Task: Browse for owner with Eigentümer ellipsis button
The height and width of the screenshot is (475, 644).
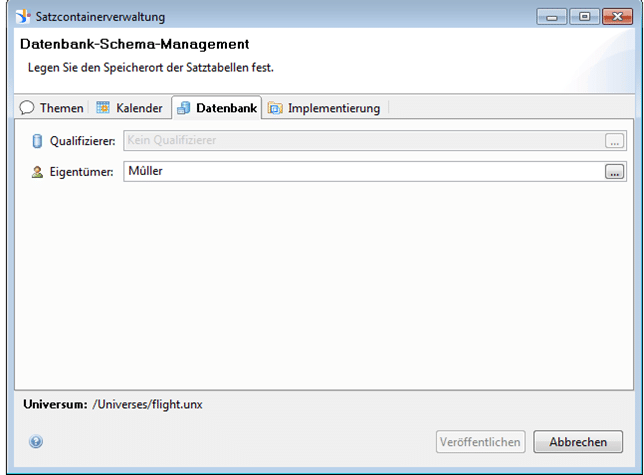Action: tap(613, 172)
